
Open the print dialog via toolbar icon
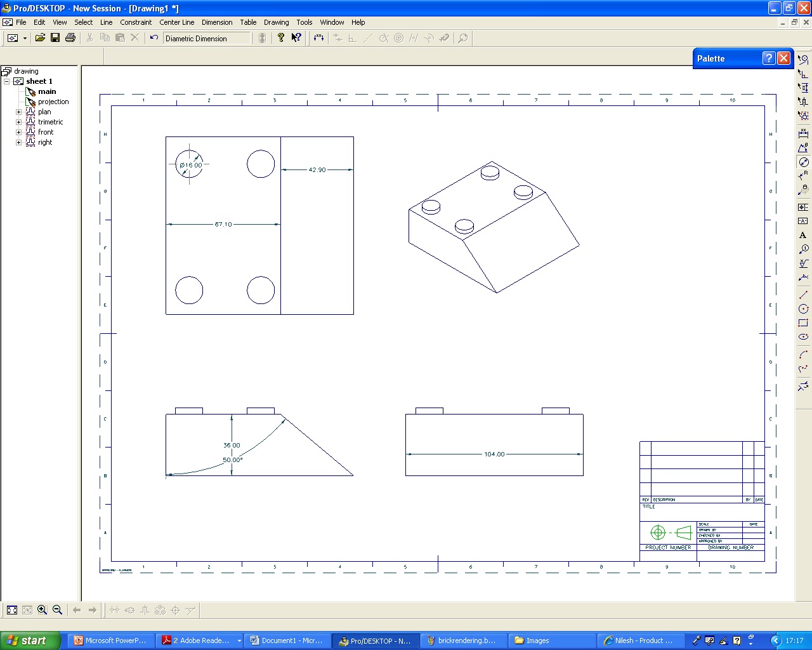point(70,37)
